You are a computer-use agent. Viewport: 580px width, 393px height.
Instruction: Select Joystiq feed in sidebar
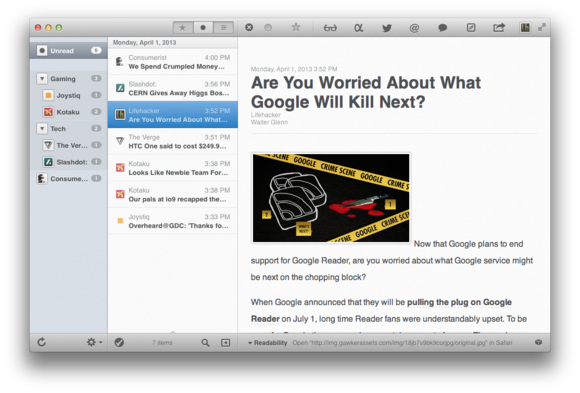[69, 95]
